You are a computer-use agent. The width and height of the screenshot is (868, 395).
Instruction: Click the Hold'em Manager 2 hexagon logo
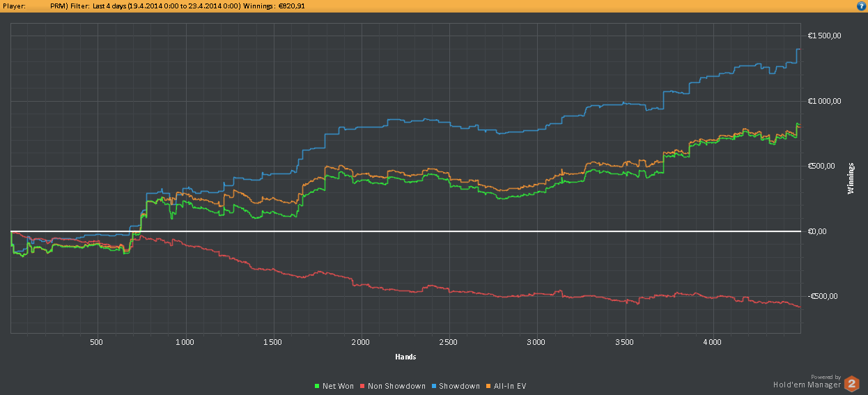tap(851, 383)
